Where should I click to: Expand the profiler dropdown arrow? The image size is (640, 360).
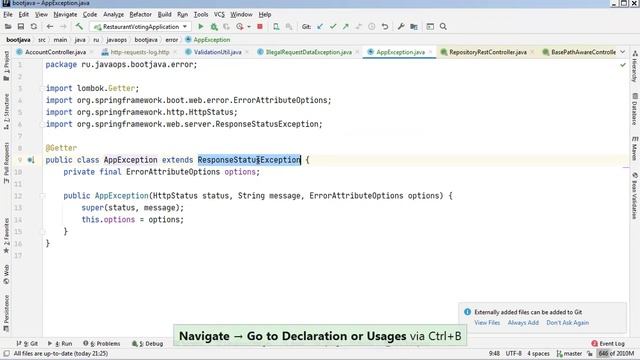(249, 27)
